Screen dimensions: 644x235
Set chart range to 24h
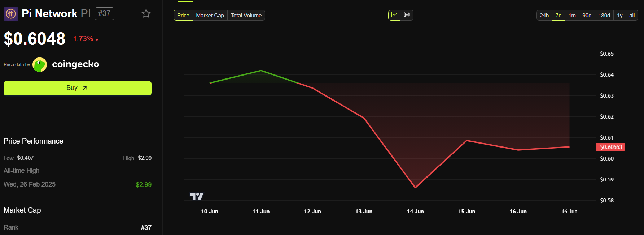(544, 15)
